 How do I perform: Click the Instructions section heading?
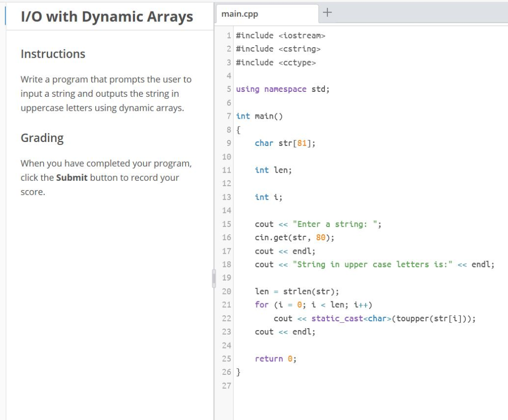pos(53,54)
